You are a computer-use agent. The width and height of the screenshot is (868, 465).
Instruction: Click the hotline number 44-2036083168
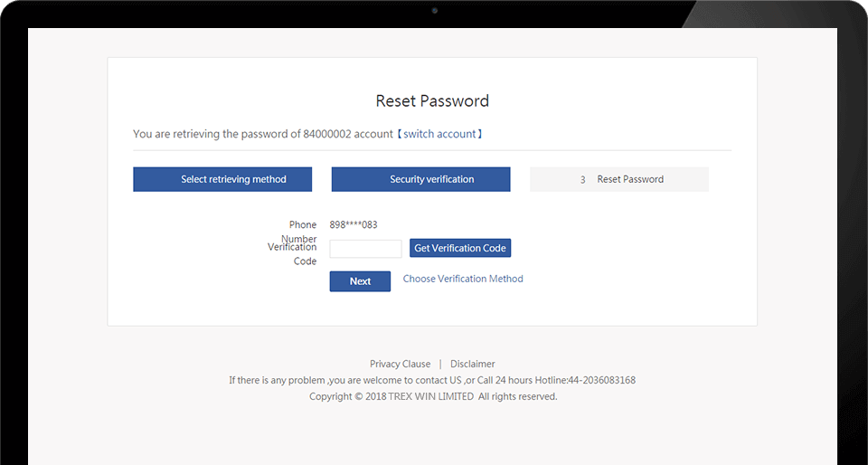pyautogui.click(x=602, y=380)
